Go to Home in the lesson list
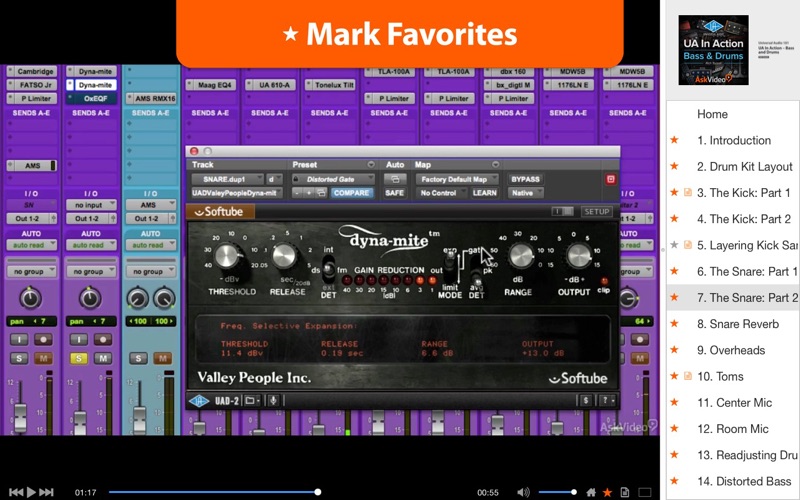Image resolution: width=800 pixels, height=500 pixels. click(x=712, y=114)
